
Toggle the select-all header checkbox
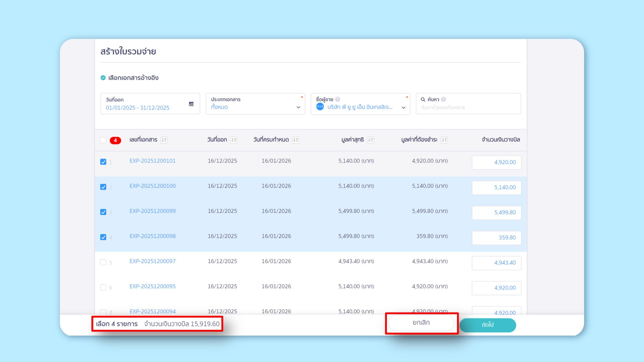point(103,140)
